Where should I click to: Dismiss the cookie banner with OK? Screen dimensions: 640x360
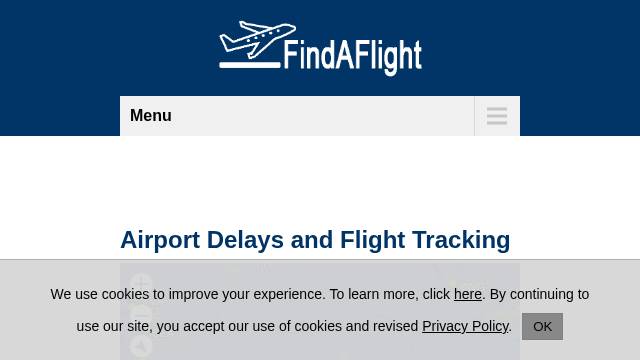(542, 327)
